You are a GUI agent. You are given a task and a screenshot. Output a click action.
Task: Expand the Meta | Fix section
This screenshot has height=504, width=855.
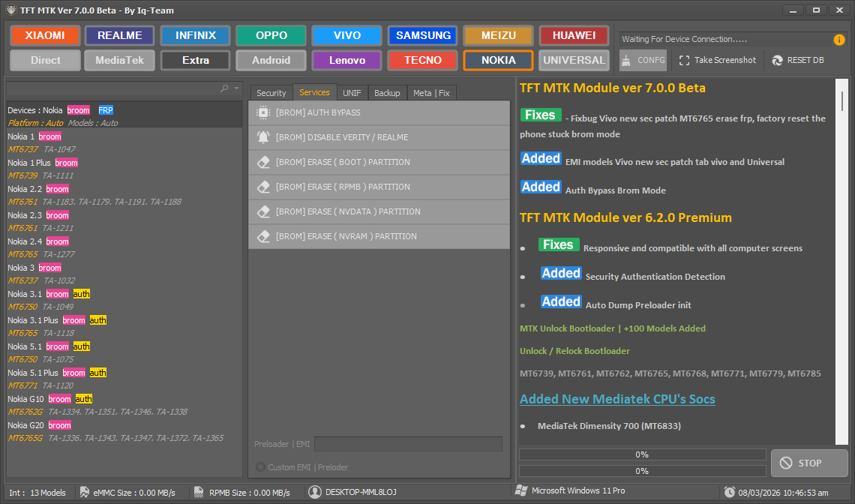[432, 92]
